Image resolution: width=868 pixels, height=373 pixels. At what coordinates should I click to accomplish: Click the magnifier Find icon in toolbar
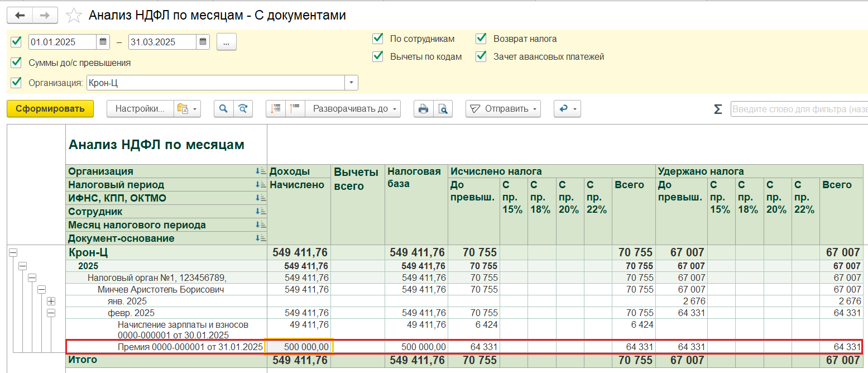[x=223, y=109]
